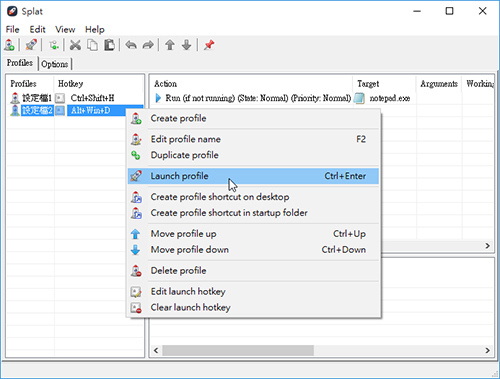Click the Paste clipboard toolbar icon
Image resolution: width=500 pixels, height=379 pixels.
(109, 45)
